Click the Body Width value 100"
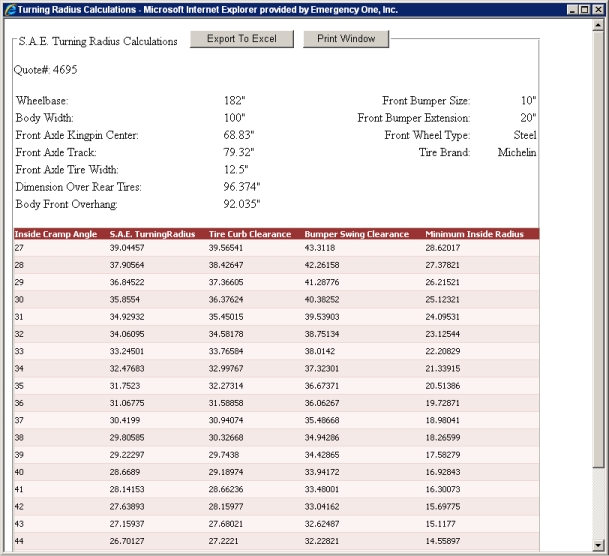The width and height of the screenshot is (609, 556). (235, 118)
